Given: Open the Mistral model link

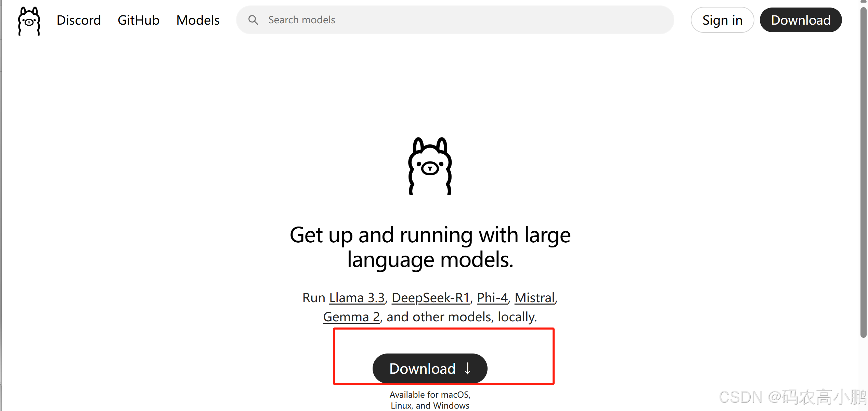Looking at the screenshot, I should coord(535,298).
